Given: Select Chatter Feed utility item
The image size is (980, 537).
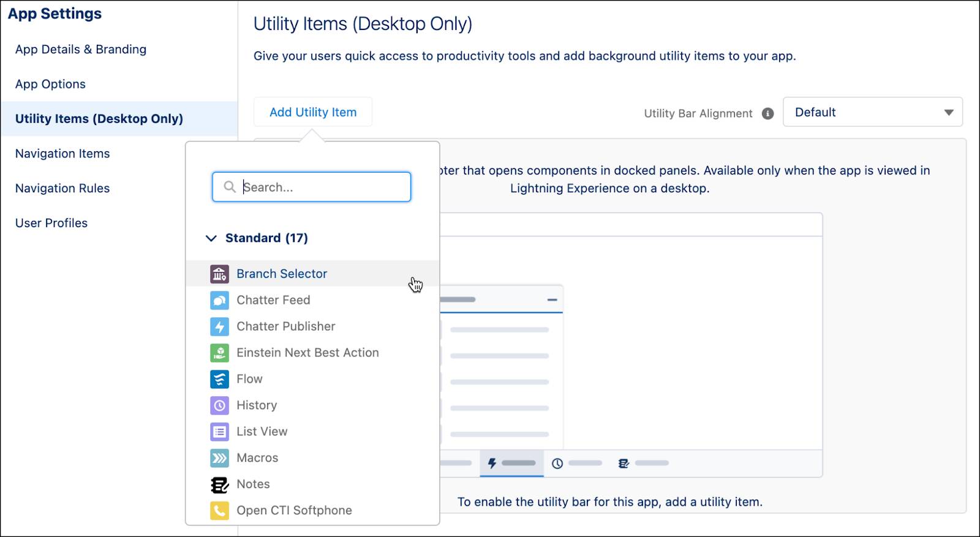Looking at the screenshot, I should coord(312,300).
